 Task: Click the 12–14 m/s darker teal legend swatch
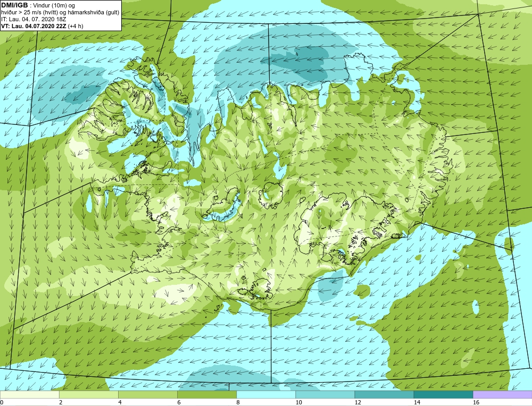(384, 394)
